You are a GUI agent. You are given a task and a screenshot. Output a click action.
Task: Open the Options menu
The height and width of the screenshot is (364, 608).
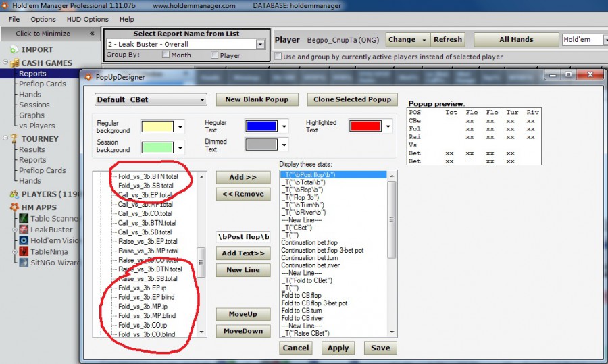[x=43, y=20]
